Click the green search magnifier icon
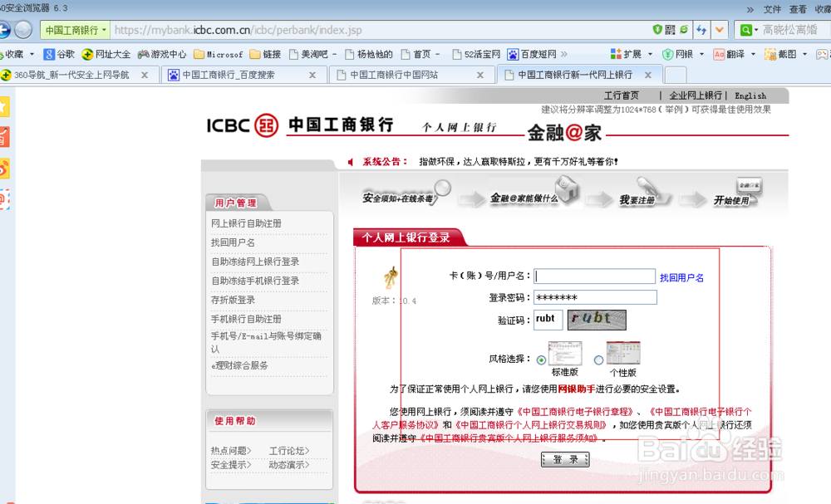This screenshot has width=831, height=504. click(746, 29)
